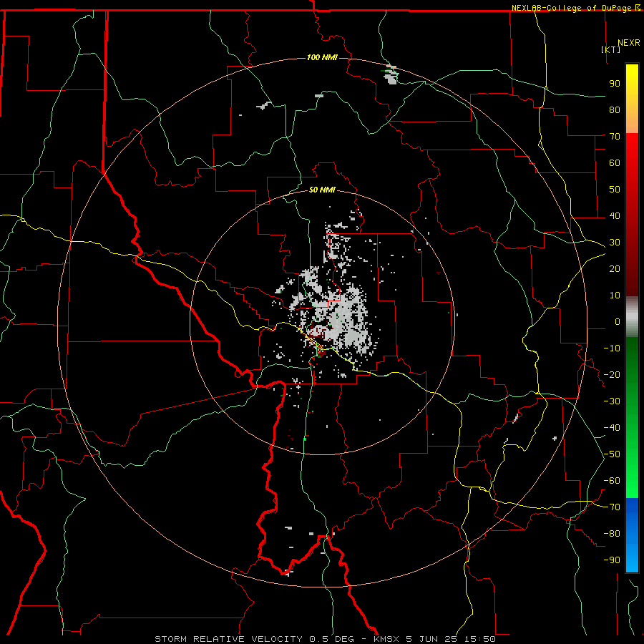Click the positive 80 kt scale label
The width and height of the screenshot is (644, 644).
(615, 110)
